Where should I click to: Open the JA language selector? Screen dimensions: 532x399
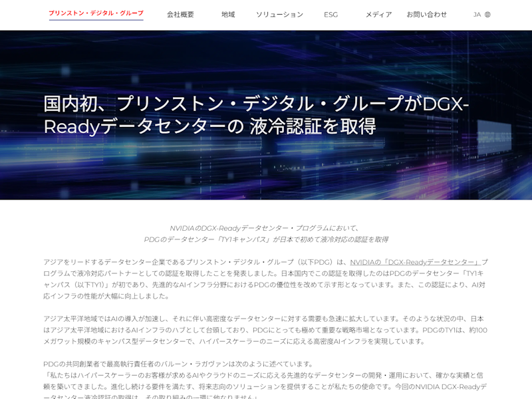point(477,15)
